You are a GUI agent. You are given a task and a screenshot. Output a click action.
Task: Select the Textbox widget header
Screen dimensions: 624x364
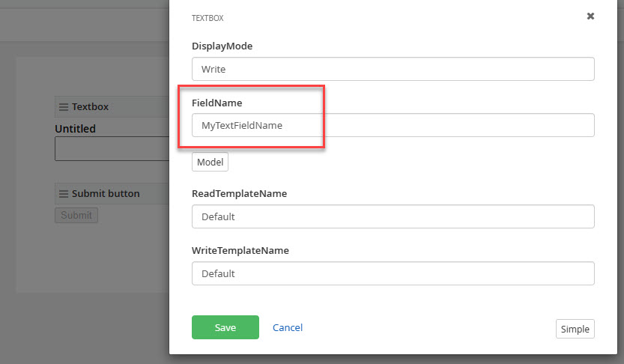[x=112, y=106]
